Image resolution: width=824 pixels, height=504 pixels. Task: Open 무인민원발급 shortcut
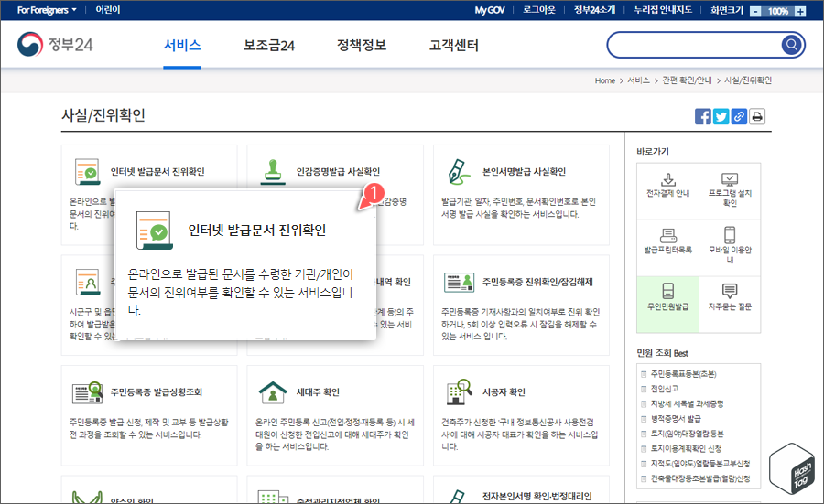[668, 305]
